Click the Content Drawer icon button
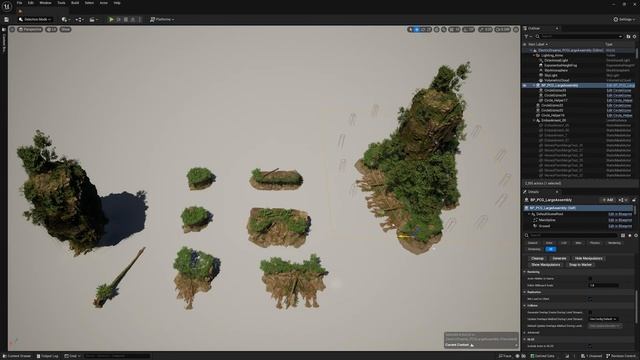Screen dimensions: 640x360 [x=17, y=356]
